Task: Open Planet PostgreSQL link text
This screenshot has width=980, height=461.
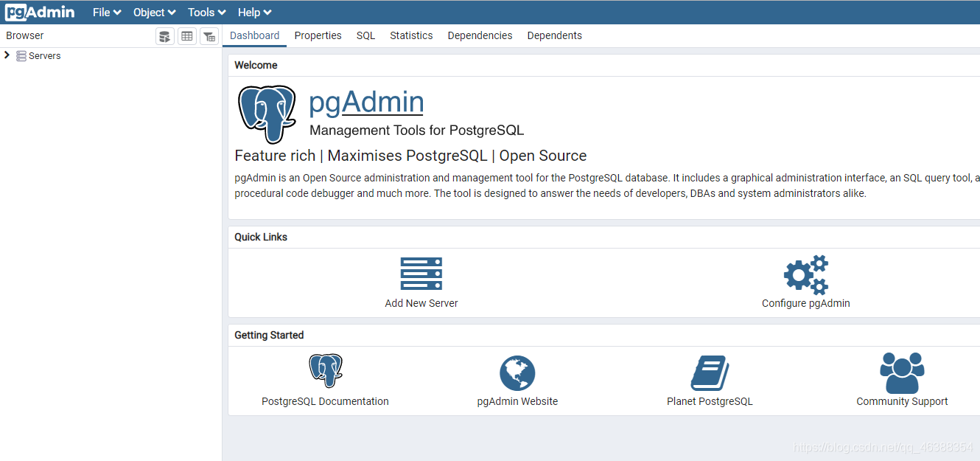Action: point(710,401)
